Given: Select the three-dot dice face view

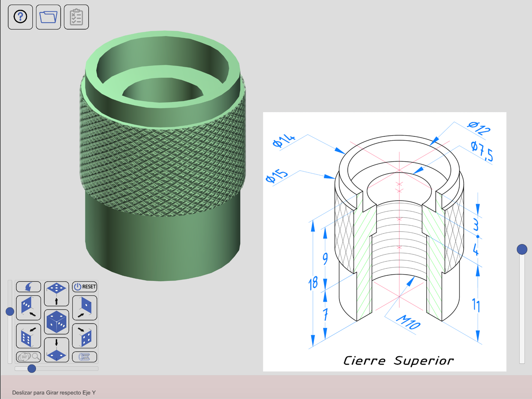Looking at the screenshot, I should pos(28,308).
